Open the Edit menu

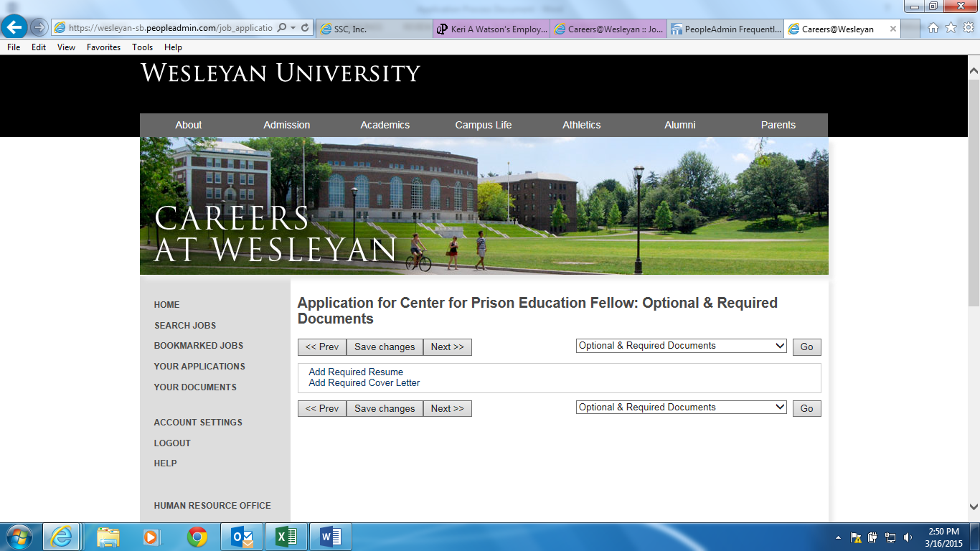39,47
